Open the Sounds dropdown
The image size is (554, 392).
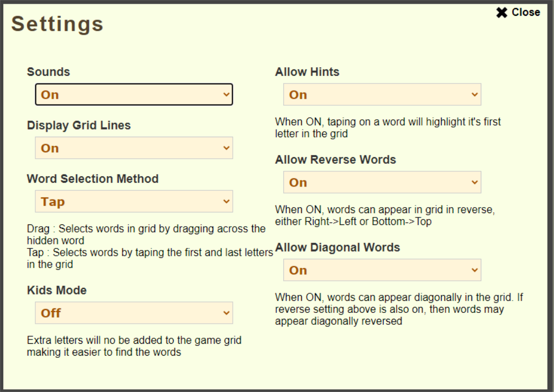pyautogui.click(x=133, y=94)
